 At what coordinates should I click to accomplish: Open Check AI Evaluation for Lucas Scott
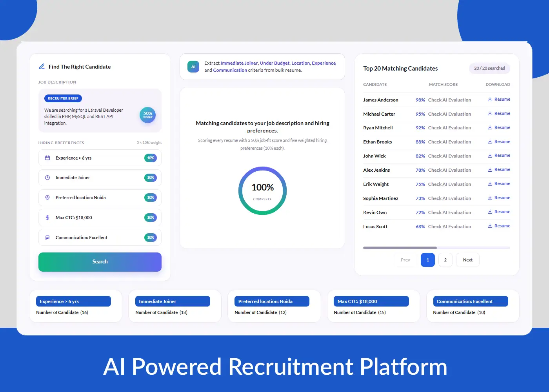tap(449, 227)
